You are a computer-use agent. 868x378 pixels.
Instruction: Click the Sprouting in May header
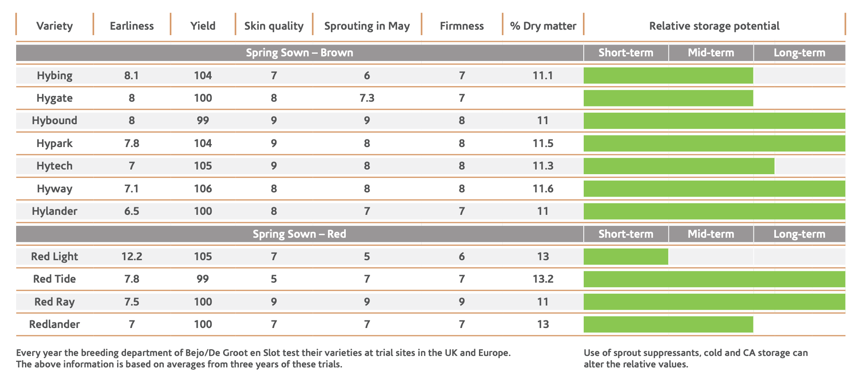click(x=367, y=26)
